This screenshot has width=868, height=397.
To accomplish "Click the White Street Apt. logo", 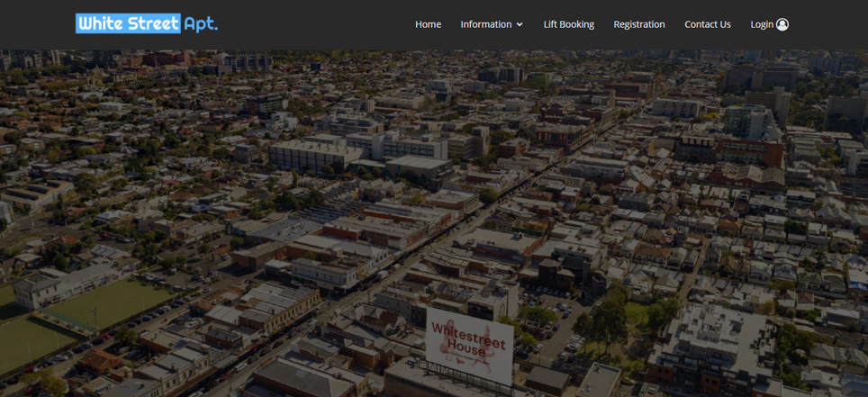I will click(x=147, y=23).
